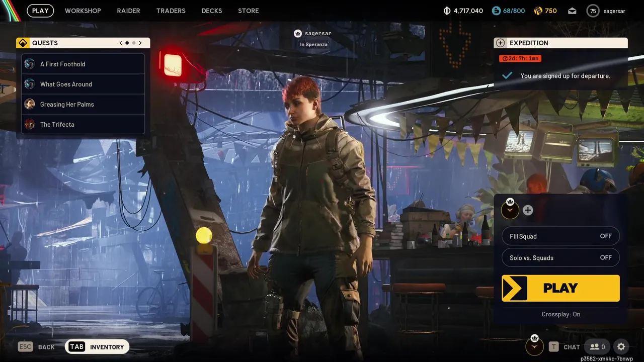Click the coin currency icon beside 4.717.040

click(447, 11)
